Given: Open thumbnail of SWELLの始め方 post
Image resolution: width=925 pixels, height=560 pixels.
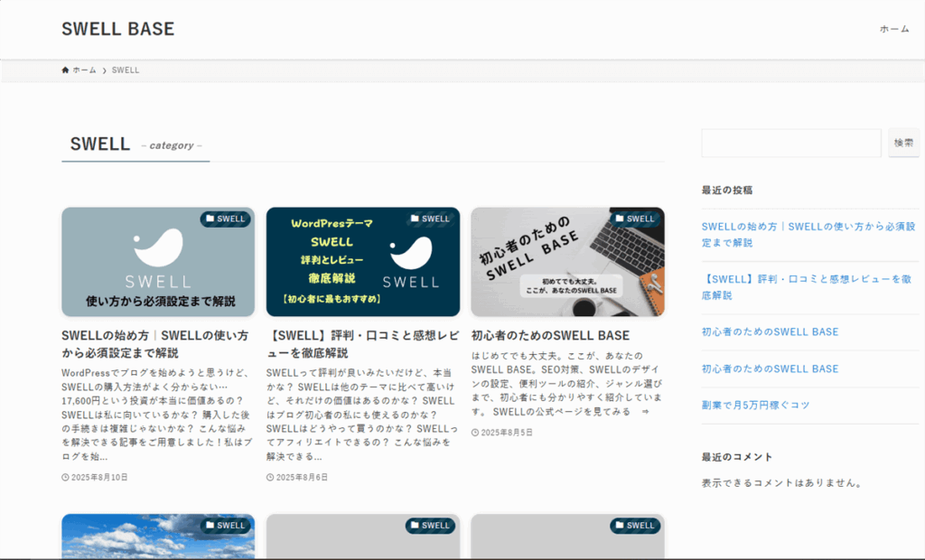Looking at the screenshot, I should tap(158, 262).
